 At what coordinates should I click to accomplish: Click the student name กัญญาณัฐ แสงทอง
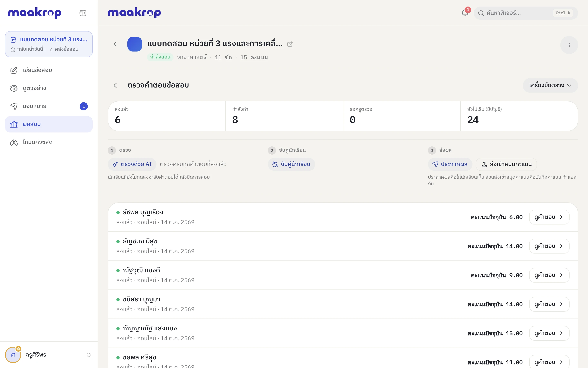pyautogui.click(x=150, y=329)
